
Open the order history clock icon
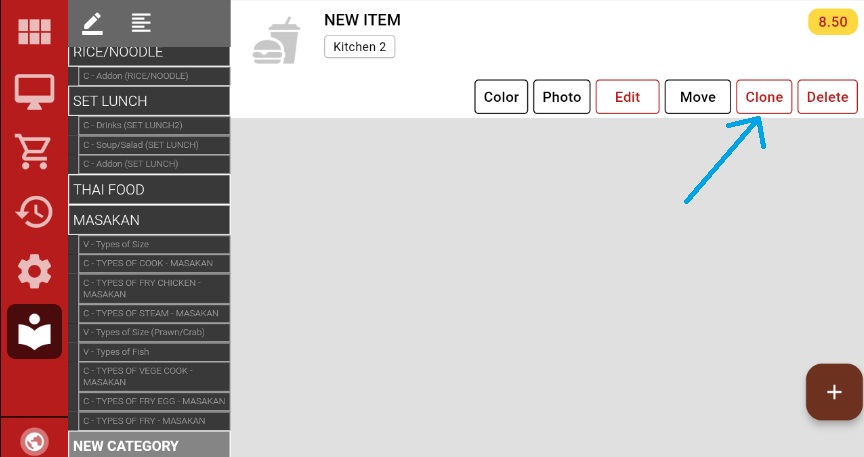(x=34, y=211)
